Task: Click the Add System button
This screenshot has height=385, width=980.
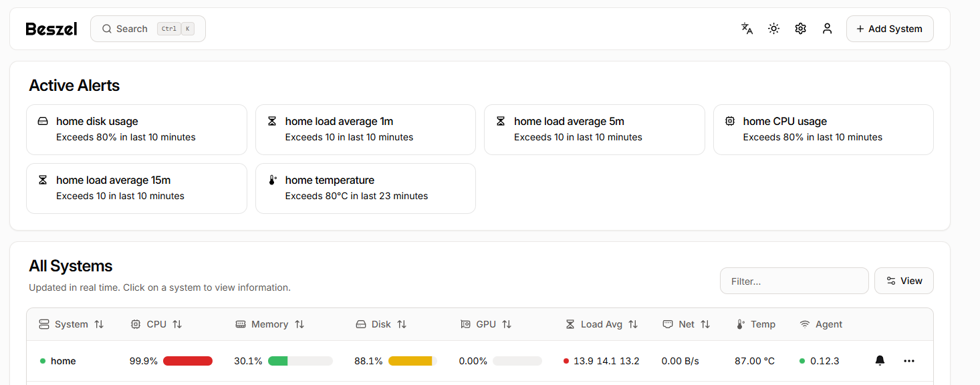Action: tap(889, 29)
